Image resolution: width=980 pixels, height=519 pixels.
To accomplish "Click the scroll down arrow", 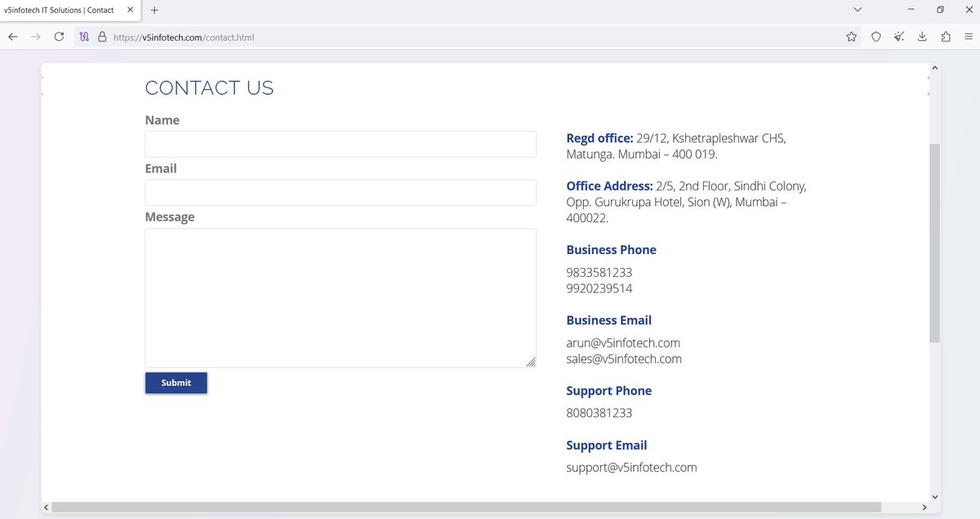I will tap(934, 496).
